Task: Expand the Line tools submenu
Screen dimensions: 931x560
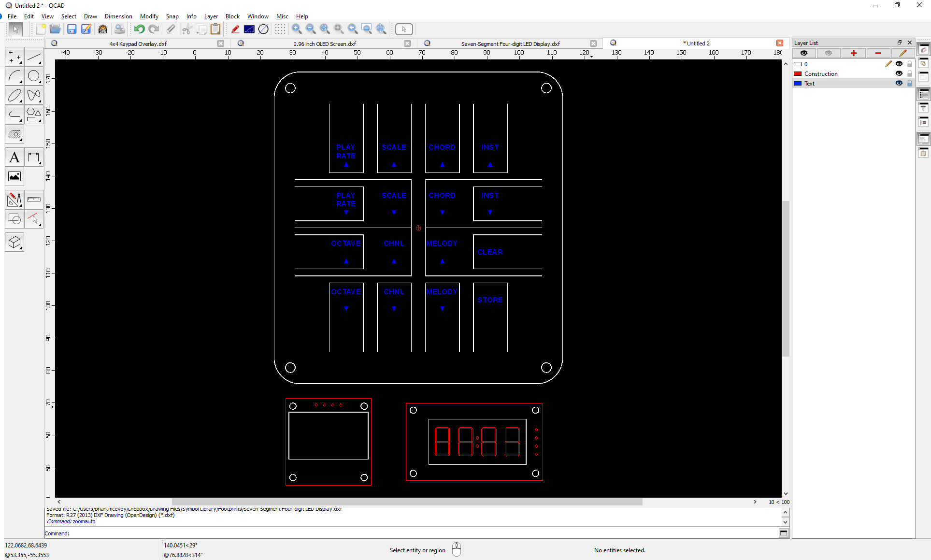Action: 33,57
